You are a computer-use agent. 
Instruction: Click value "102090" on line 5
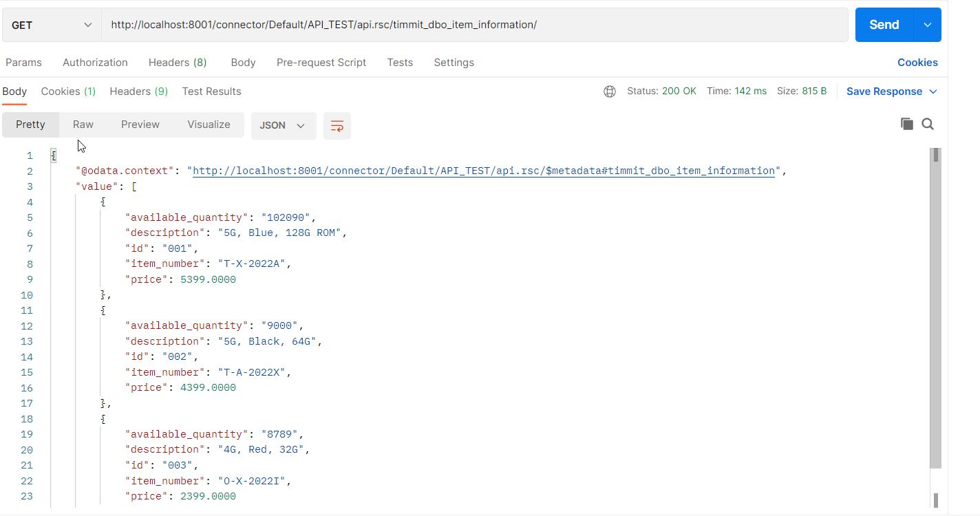tap(288, 218)
